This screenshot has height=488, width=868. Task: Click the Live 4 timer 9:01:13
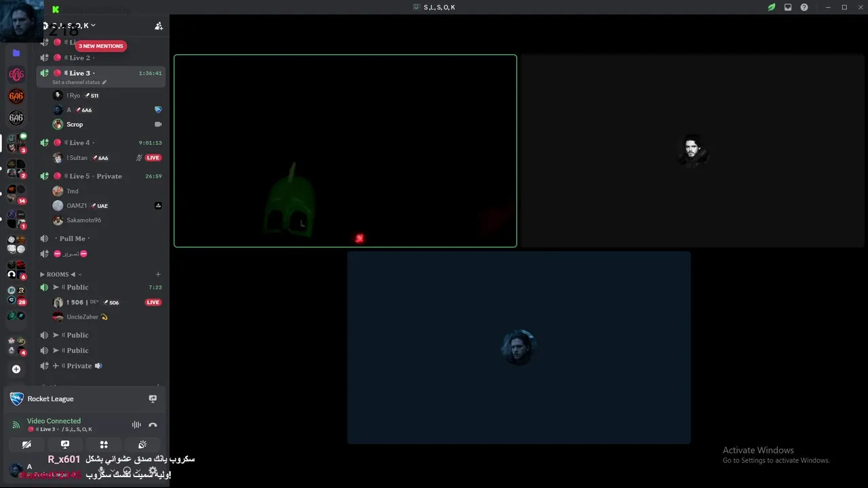(x=150, y=143)
